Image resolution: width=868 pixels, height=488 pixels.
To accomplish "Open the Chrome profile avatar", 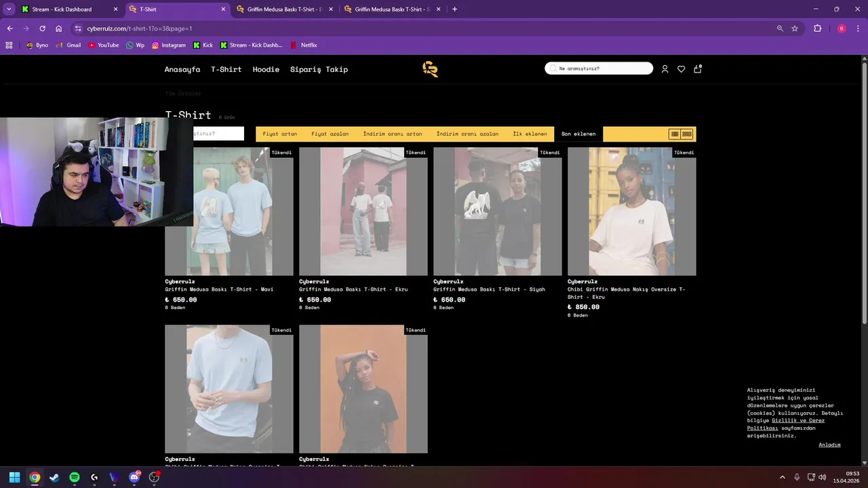I will point(842,28).
